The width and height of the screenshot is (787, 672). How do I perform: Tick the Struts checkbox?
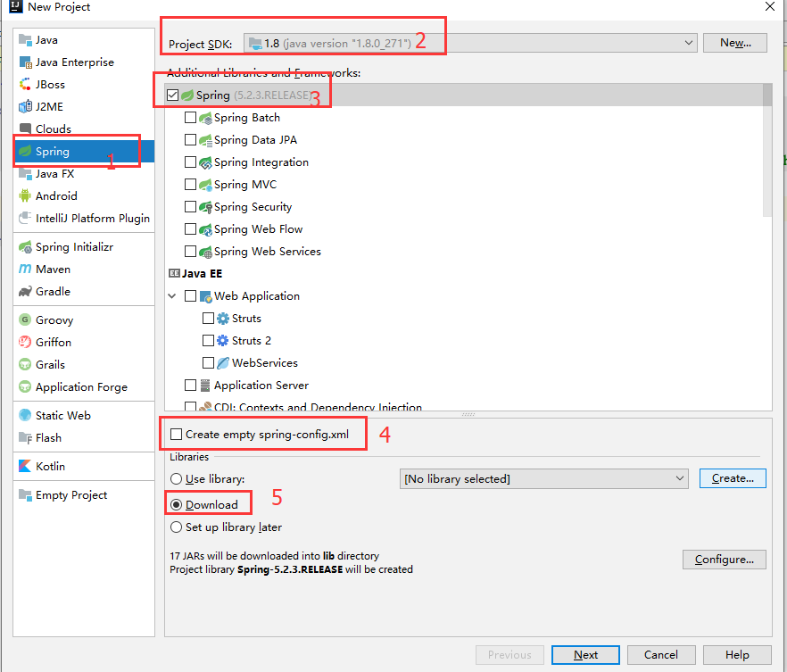[x=208, y=319]
